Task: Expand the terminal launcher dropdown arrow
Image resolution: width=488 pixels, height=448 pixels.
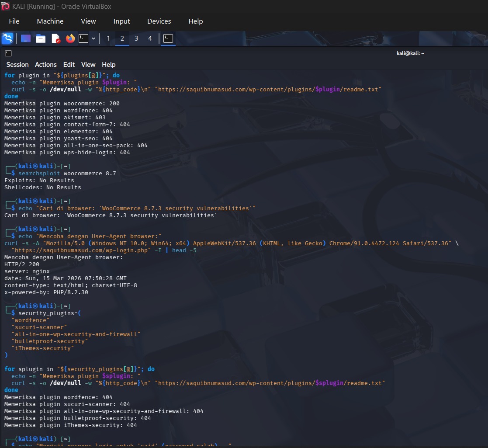Action: click(x=93, y=38)
